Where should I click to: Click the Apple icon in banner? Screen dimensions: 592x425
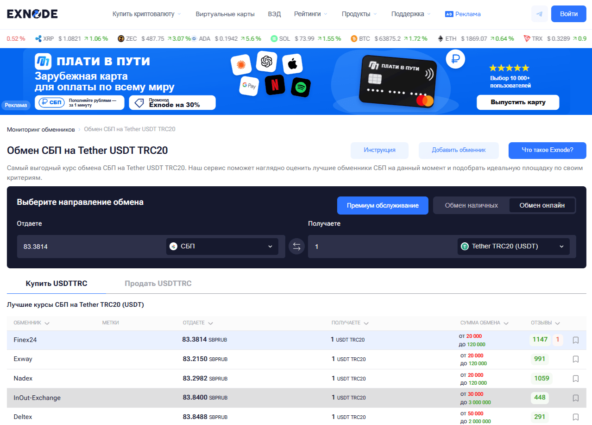click(x=293, y=64)
